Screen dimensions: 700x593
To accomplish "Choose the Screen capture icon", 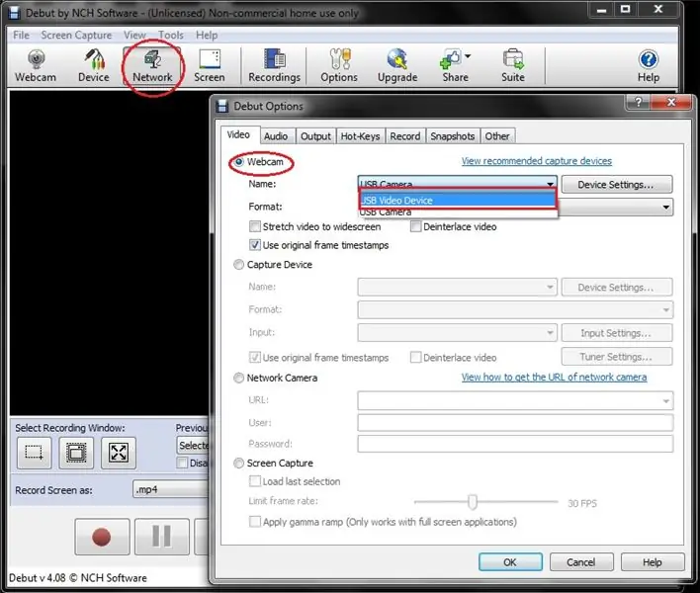I will 210,66.
